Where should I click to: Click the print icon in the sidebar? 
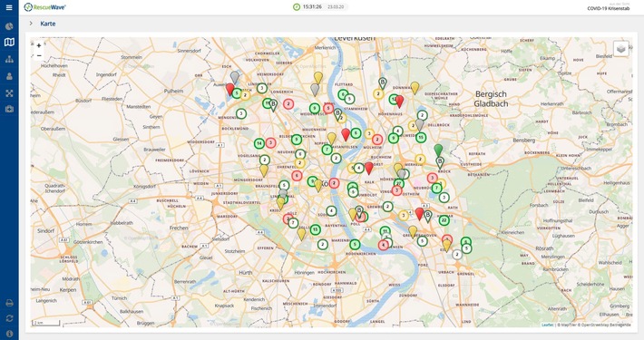point(9,303)
